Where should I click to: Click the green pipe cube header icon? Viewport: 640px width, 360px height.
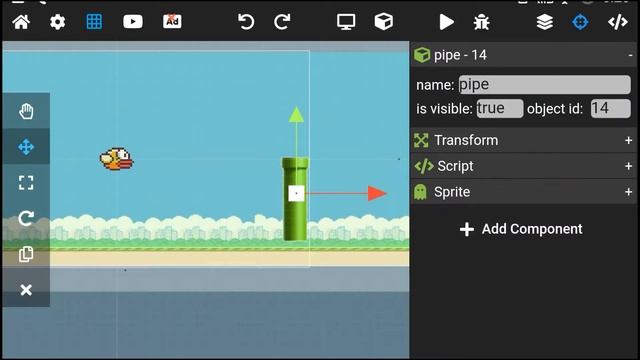(422, 55)
